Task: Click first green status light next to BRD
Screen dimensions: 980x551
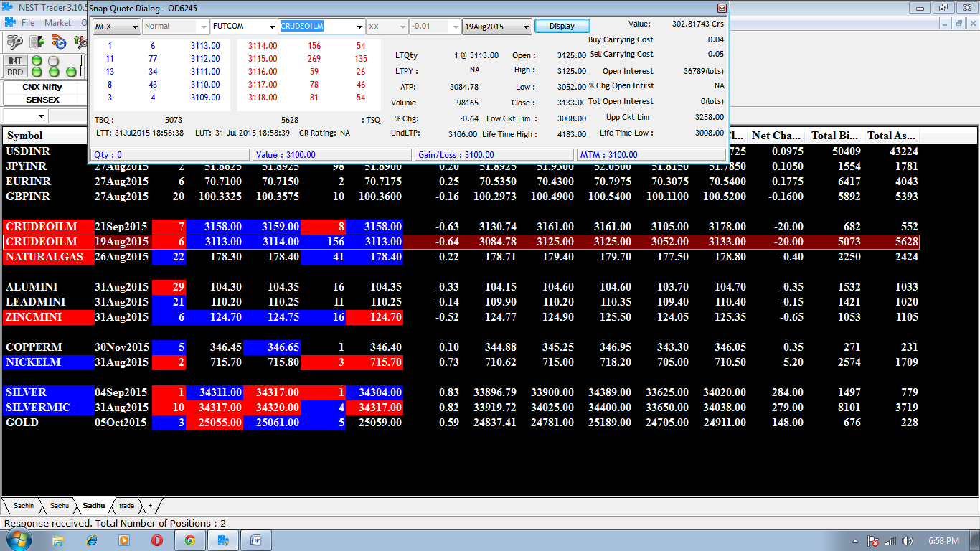Action: point(37,72)
